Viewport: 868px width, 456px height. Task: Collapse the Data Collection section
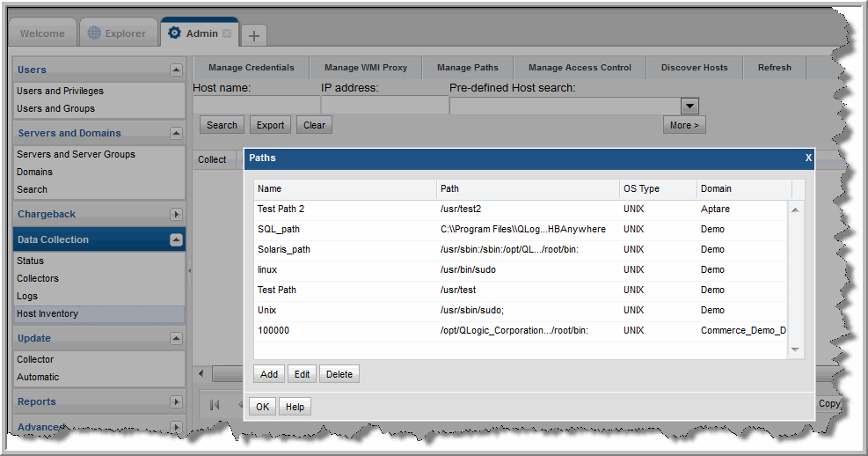[x=176, y=239]
